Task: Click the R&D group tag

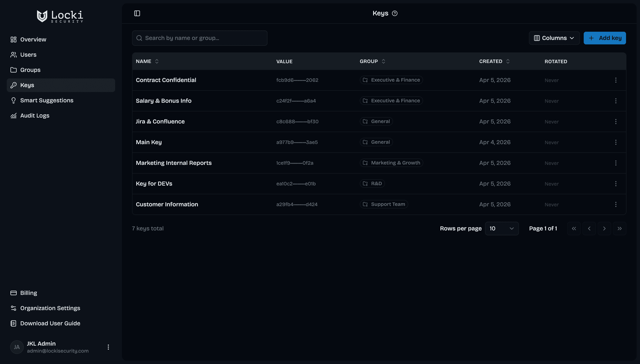Action: (372, 183)
